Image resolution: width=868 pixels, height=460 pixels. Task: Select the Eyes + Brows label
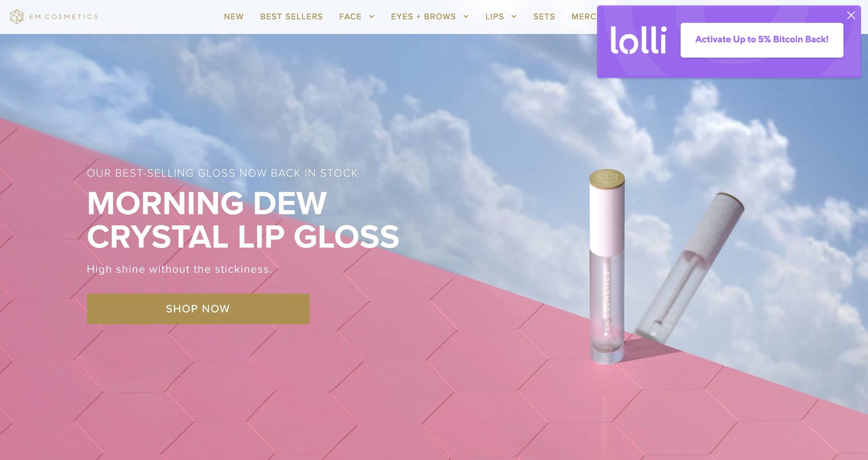pos(423,16)
